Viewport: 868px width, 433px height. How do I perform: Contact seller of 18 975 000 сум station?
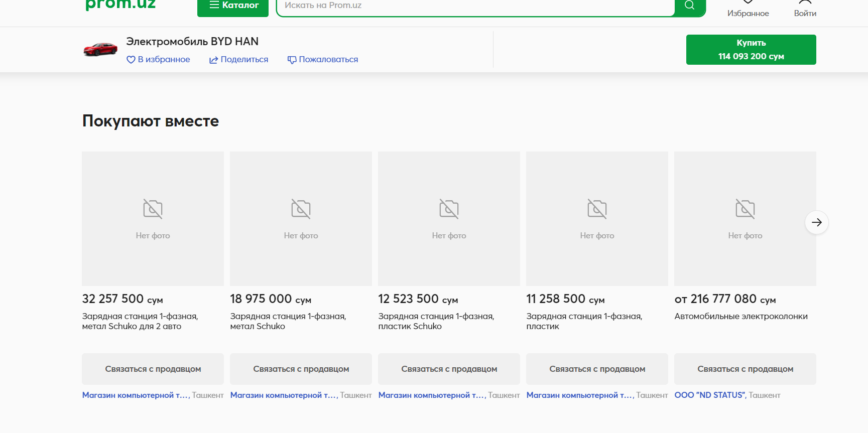(301, 369)
